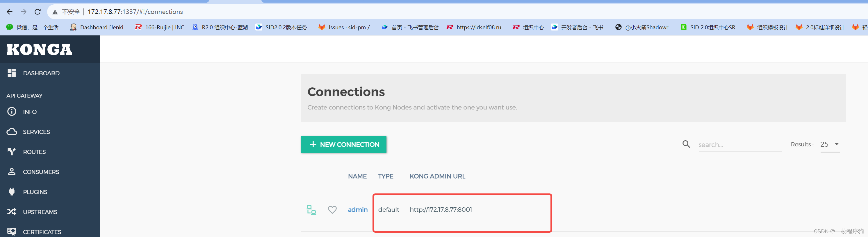The image size is (868, 237).
Task: Click the search connections input field
Action: 740,145
